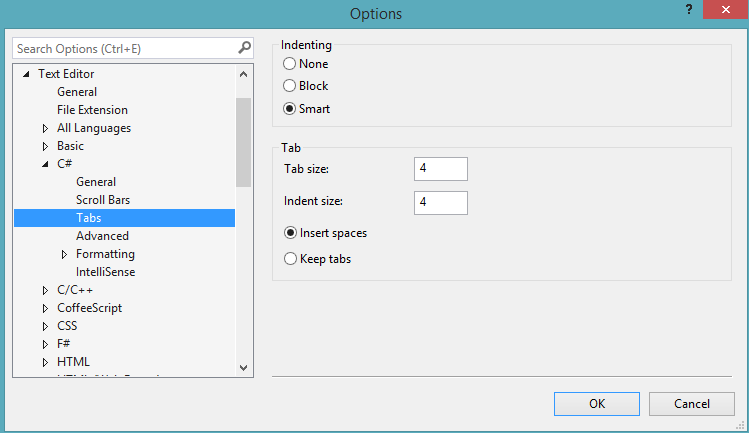Select the None indenting option
This screenshot has height=433, width=749.
[x=290, y=64]
